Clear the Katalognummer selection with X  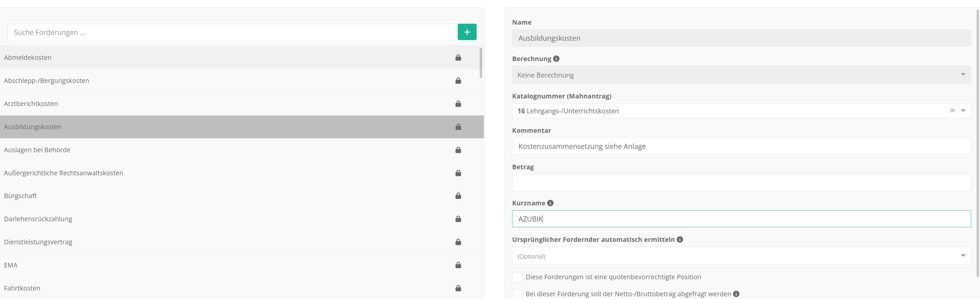[952, 111]
